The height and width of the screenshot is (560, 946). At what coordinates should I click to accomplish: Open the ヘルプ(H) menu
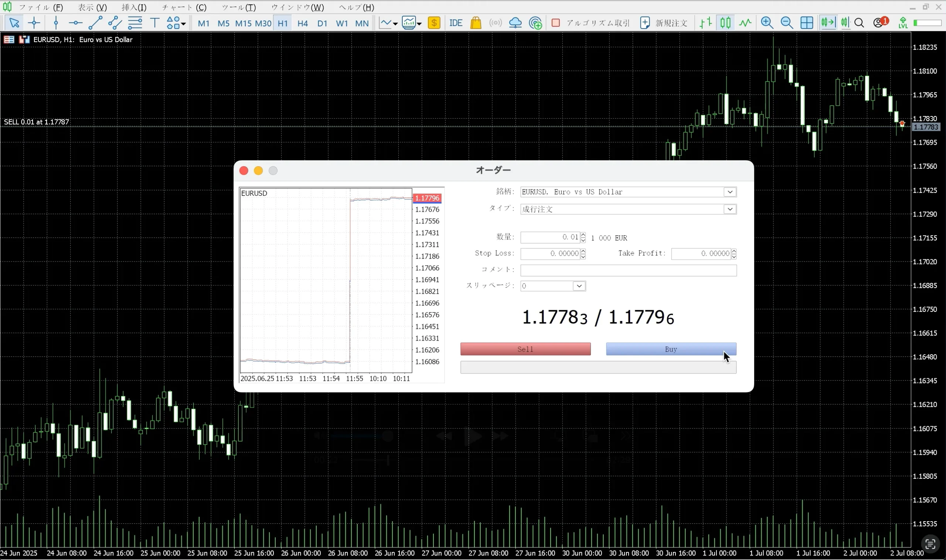click(356, 7)
